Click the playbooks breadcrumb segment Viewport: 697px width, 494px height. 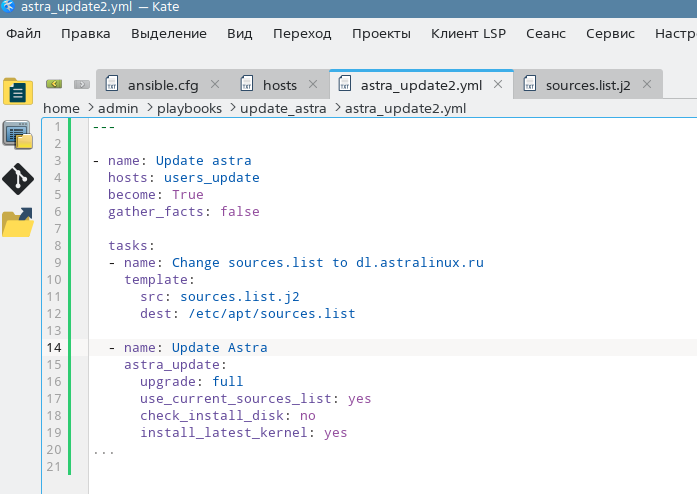coord(189,108)
